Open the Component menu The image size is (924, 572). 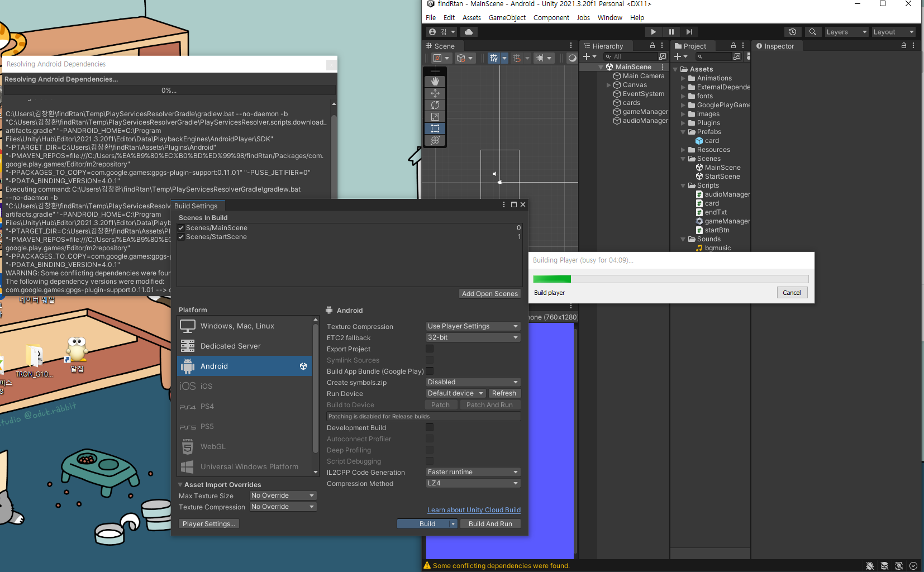click(x=551, y=17)
